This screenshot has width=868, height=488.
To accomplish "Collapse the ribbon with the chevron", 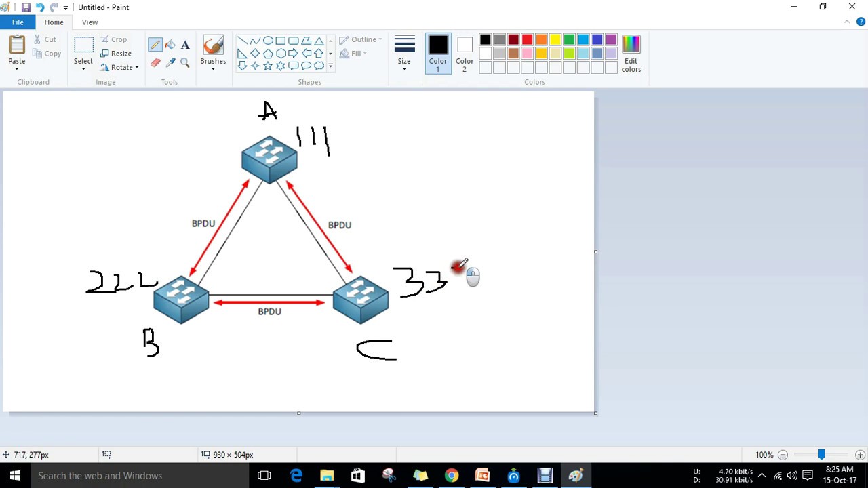I will 847,22.
